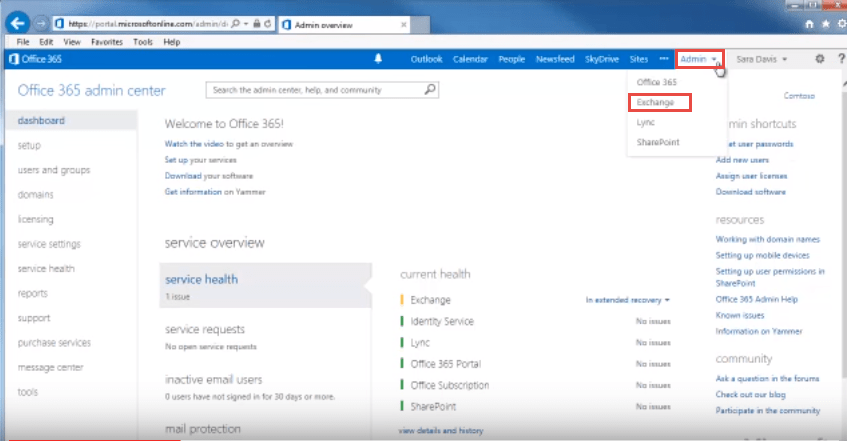Select SharePoint from Admin menu
847x441 pixels.
coord(658,142)
